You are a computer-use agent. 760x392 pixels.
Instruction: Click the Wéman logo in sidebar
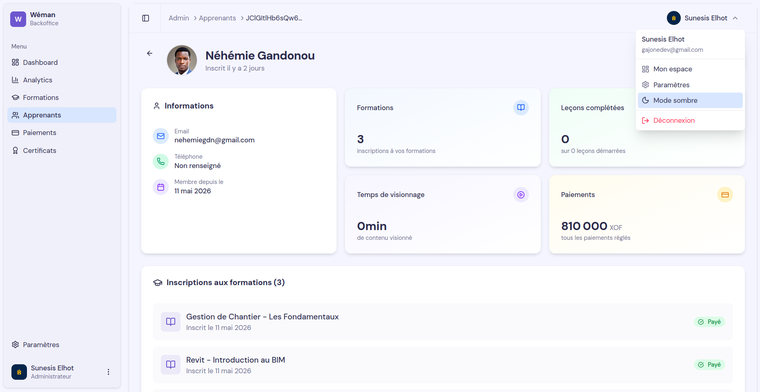pyautogui.click(x=18, y=19)
